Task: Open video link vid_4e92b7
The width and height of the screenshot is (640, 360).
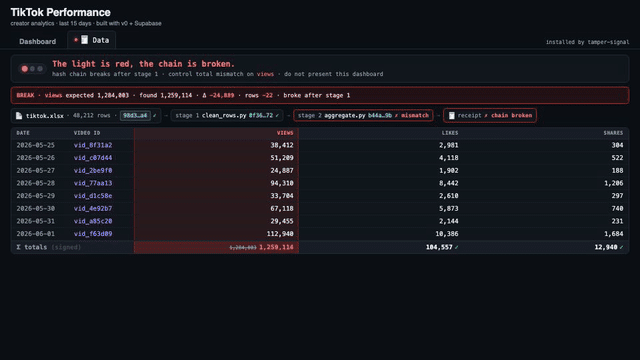Action: pyautogui.click(x=93, y=208)
